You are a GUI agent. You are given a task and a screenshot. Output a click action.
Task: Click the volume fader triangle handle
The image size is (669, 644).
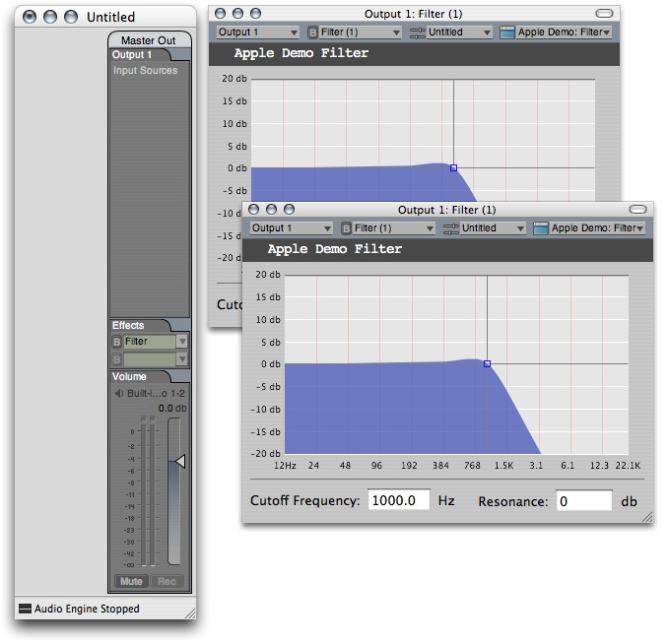(x=180, y=461)
